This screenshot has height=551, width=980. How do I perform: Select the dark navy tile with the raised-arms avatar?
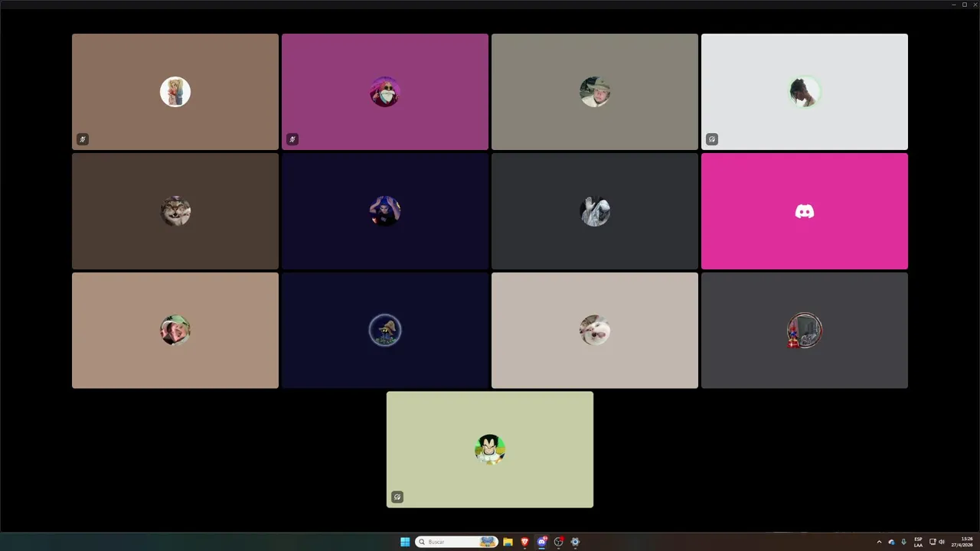[x=385, y=211]
